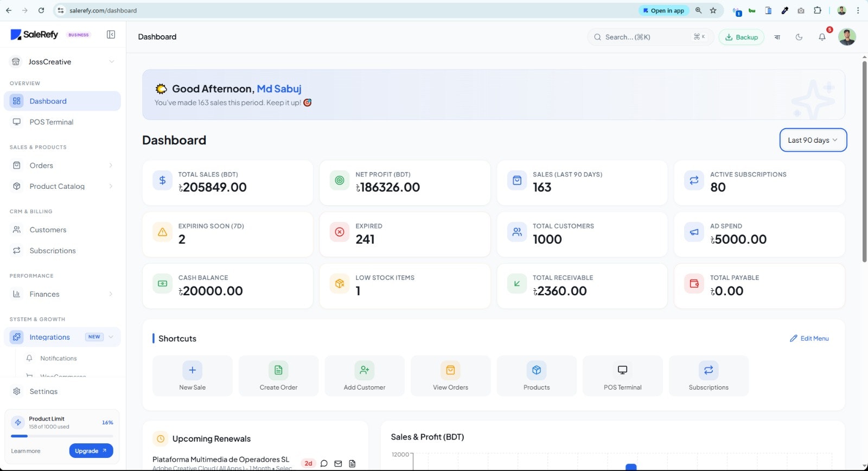Click the SaleRefy logo
This screenshot has height=471, width=868.
click(34, 35)
